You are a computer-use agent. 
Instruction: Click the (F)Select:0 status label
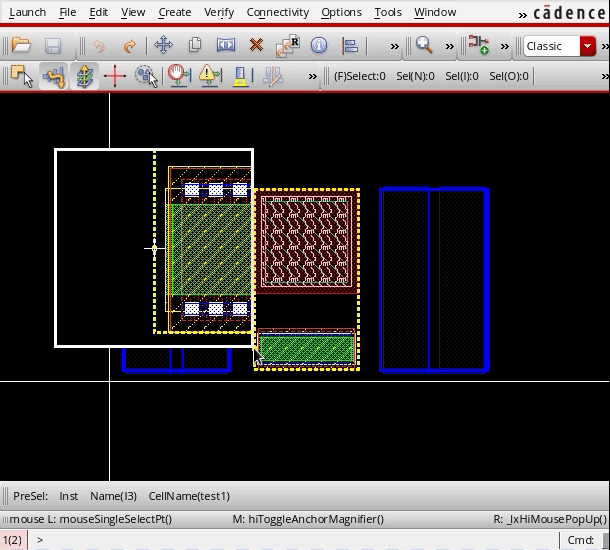pos(360,76)
